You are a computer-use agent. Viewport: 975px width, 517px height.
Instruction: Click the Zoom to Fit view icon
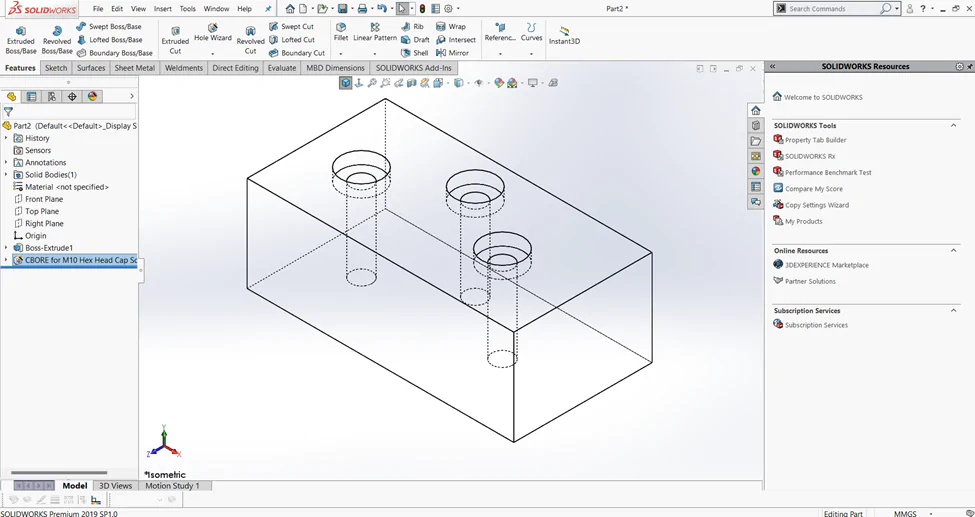tap(372, 83)
